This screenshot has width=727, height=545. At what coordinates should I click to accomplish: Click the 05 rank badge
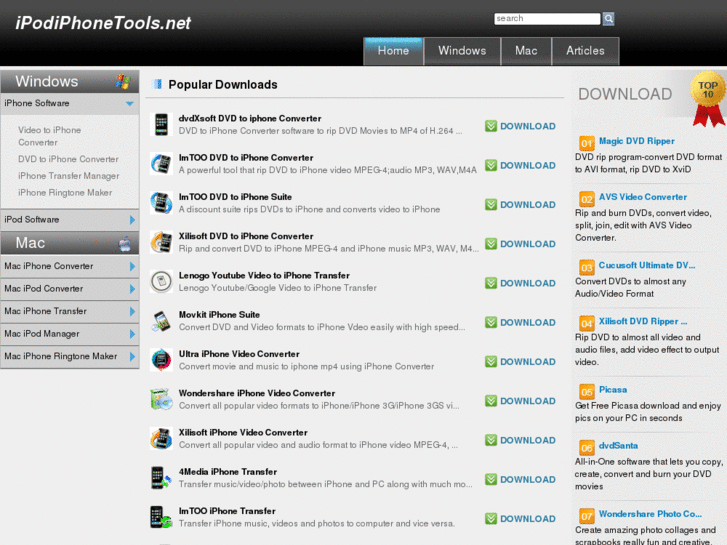coord(587,391)
